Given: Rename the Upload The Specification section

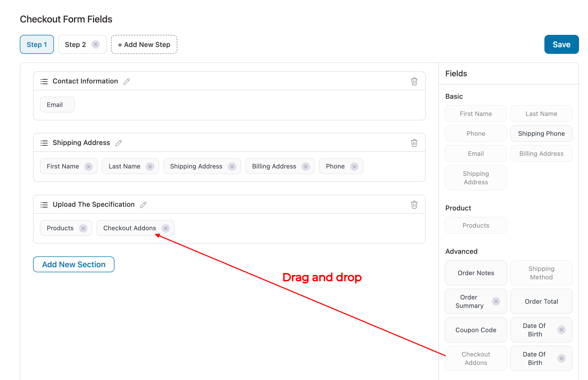Looking at the screenshot, I should click(143, 205).
